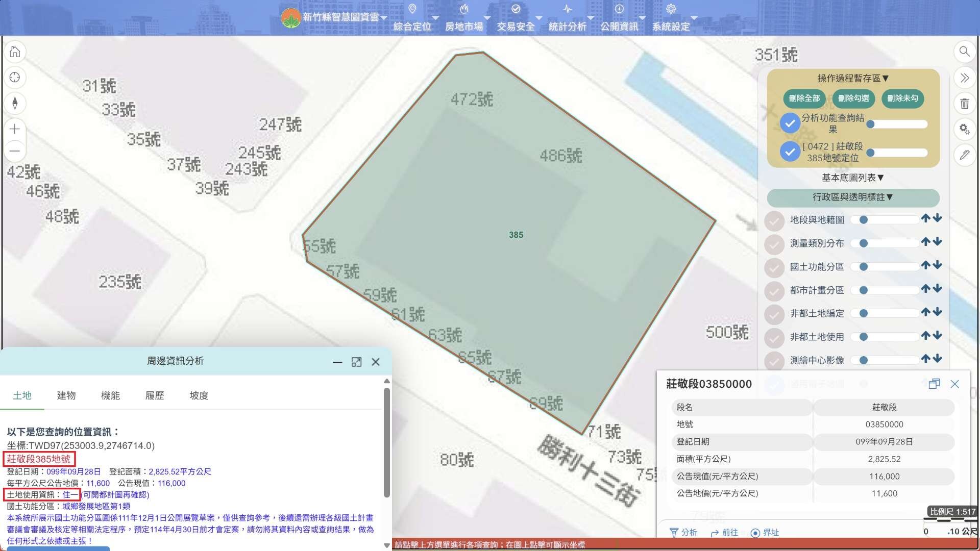Enable the 都市計畫分區 layer checkbox
Image resolution: width=980 pixels, height=551 pixels.
(774, 291)
